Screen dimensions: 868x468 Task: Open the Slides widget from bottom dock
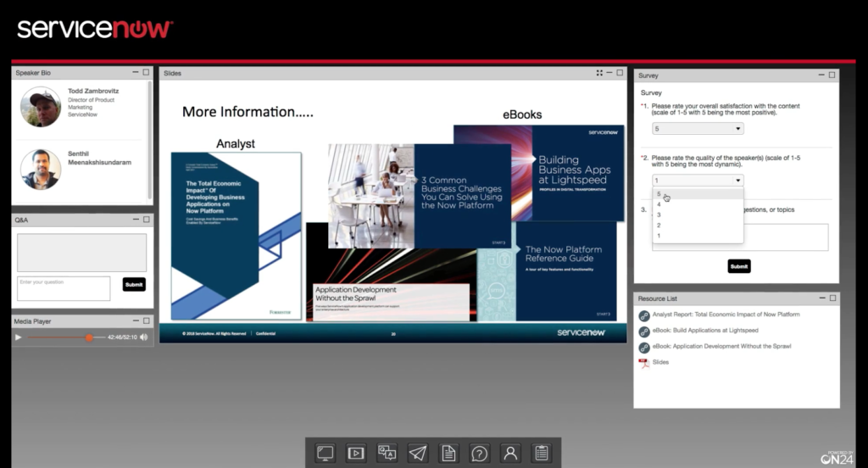tap(325, 453)
